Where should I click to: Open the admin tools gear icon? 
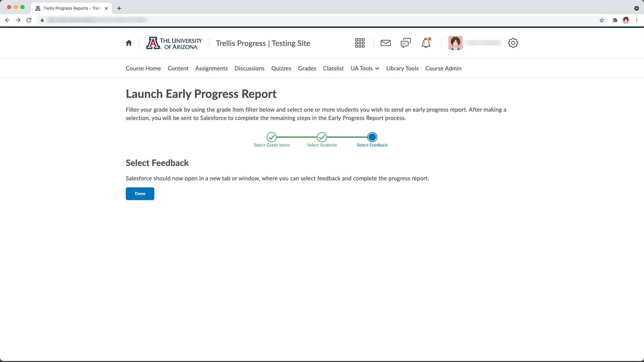(513, 43)
